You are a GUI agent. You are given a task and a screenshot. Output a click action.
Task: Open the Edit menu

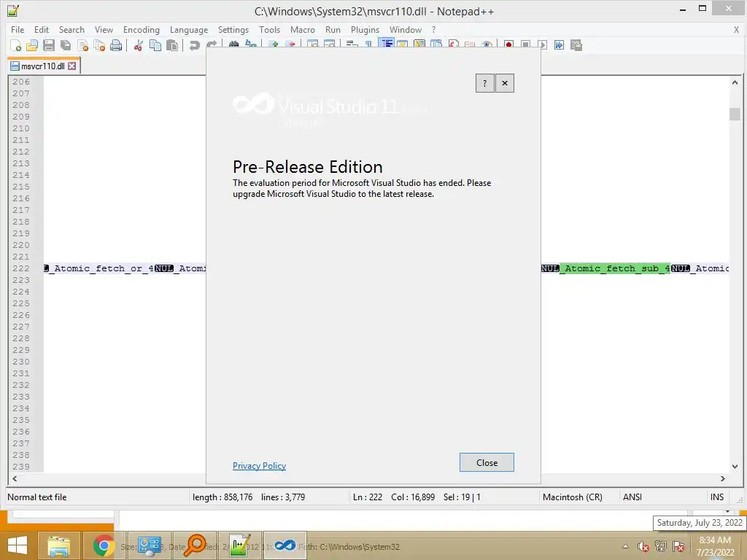click(42, 29)
